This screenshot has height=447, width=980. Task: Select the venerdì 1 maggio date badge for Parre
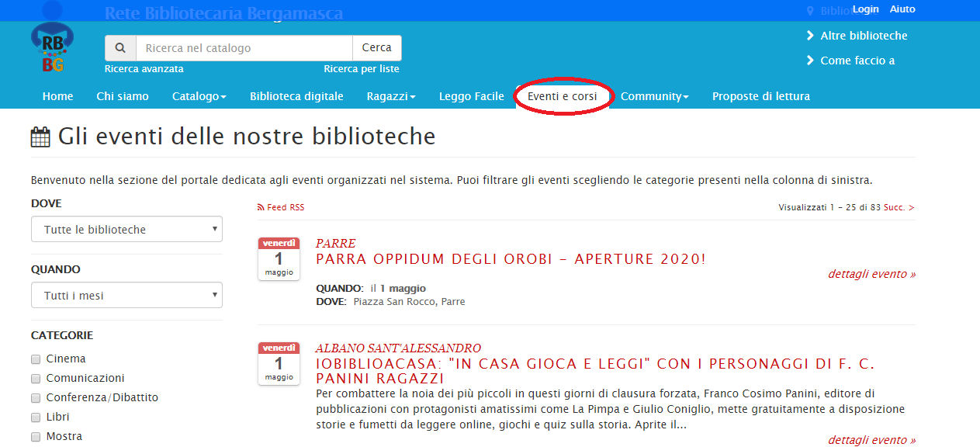tap(279, 258)
